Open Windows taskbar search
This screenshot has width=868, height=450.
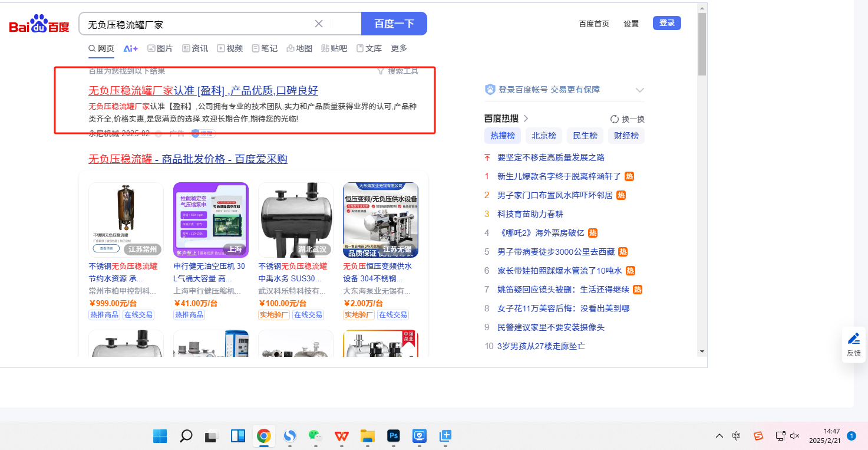[x=186, y=436]
